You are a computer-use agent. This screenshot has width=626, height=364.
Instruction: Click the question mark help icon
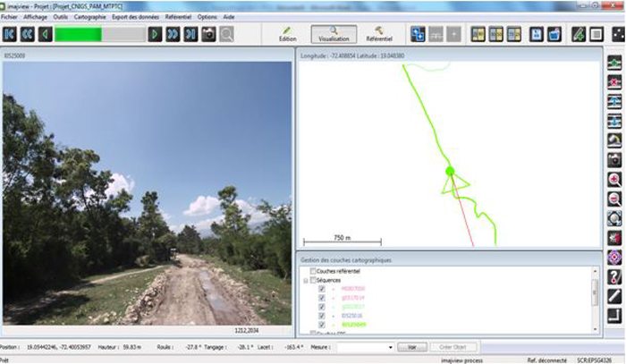[x=614, y=276]
